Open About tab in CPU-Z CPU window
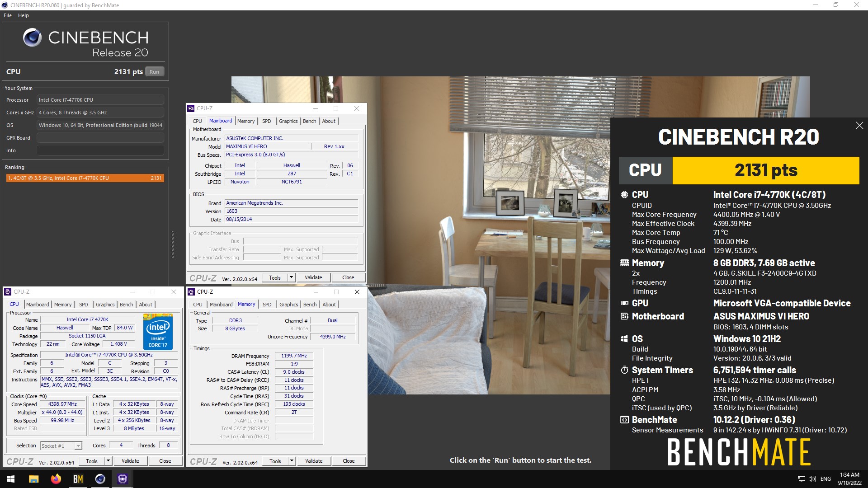Image resolution: width=868 pixels, height=488 pixels. (146, 305)
